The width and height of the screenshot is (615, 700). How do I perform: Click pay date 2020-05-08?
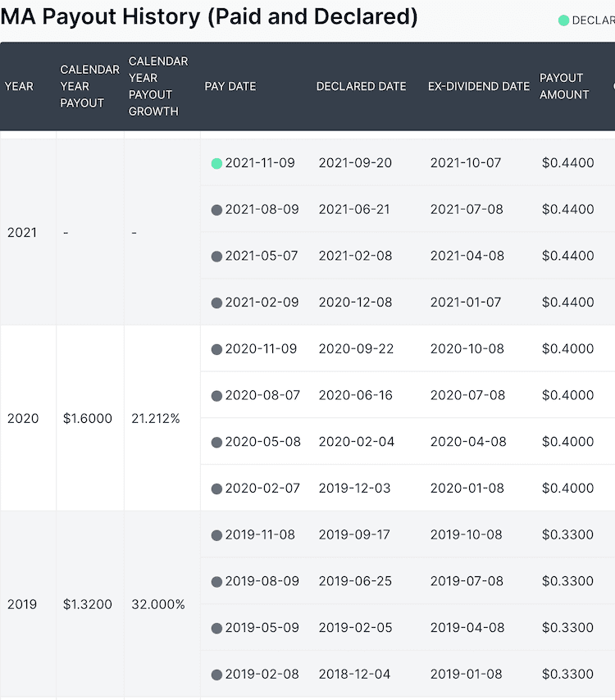(262, 442)
